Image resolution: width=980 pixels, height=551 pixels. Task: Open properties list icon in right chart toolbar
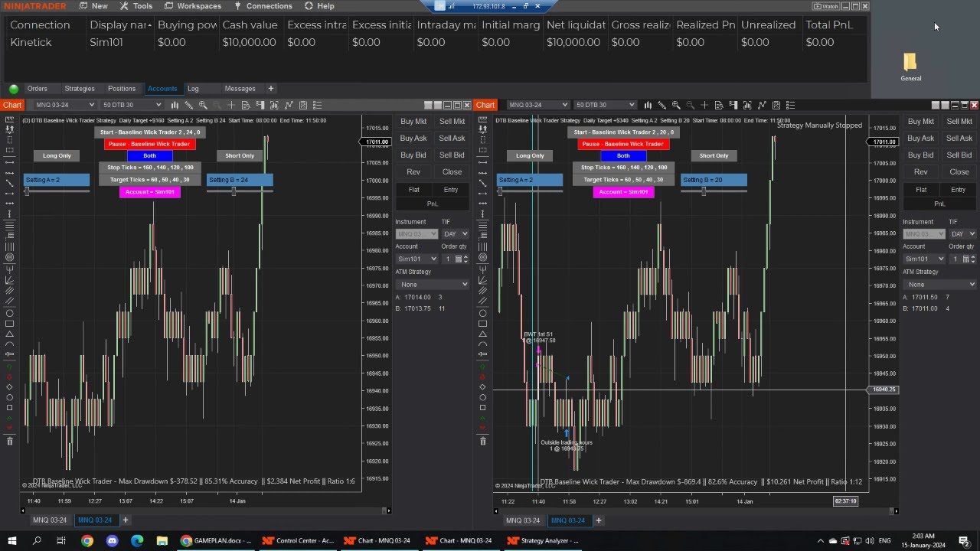[790, 105]
